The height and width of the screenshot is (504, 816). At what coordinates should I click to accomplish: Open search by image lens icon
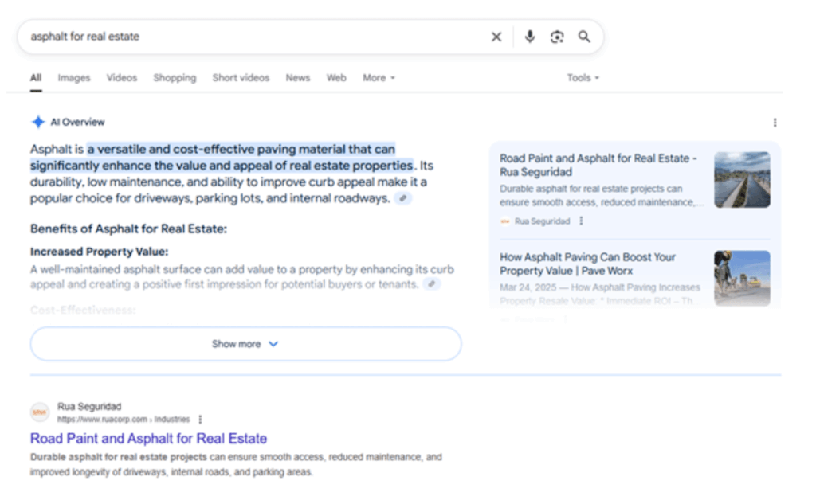point(557,37)
